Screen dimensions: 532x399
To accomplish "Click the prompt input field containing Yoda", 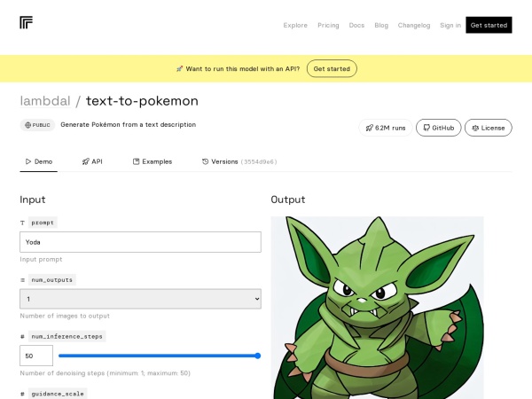I will (140, 242).
